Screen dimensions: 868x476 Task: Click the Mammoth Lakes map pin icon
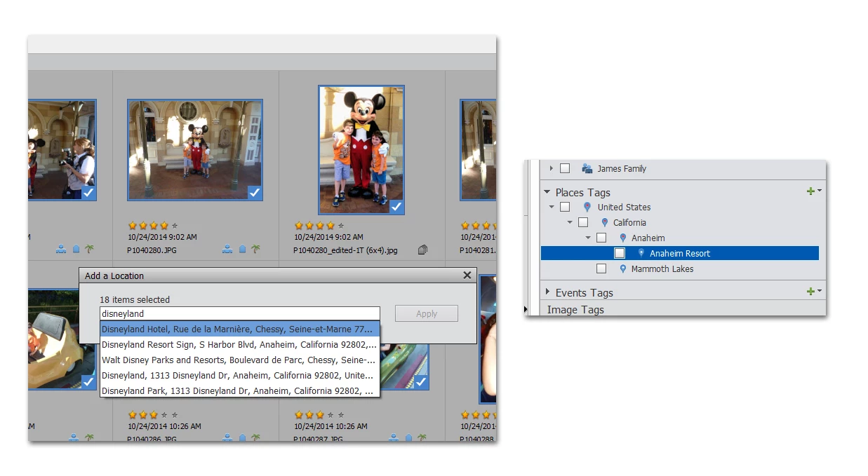(622, 269)
